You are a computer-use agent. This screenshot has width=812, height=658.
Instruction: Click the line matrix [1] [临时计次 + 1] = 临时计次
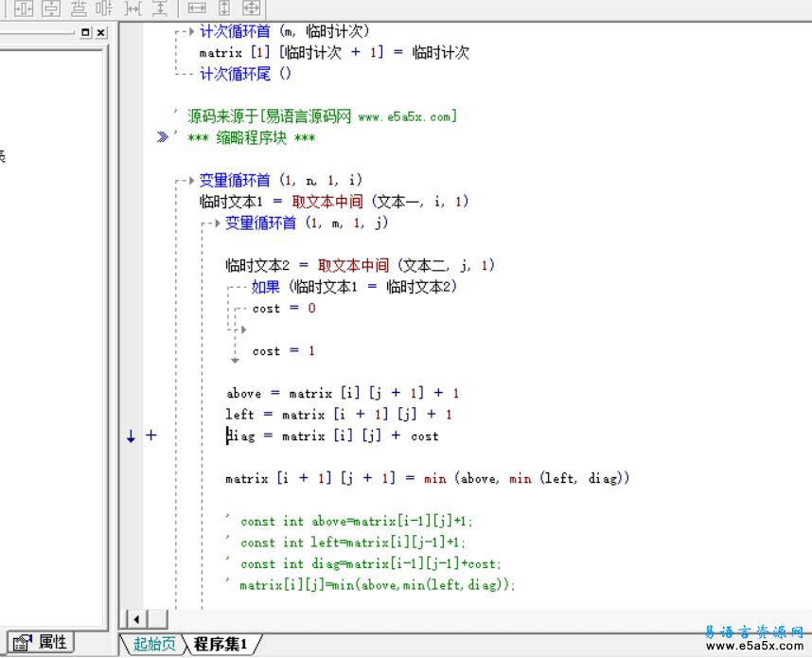tap(334, 53)
